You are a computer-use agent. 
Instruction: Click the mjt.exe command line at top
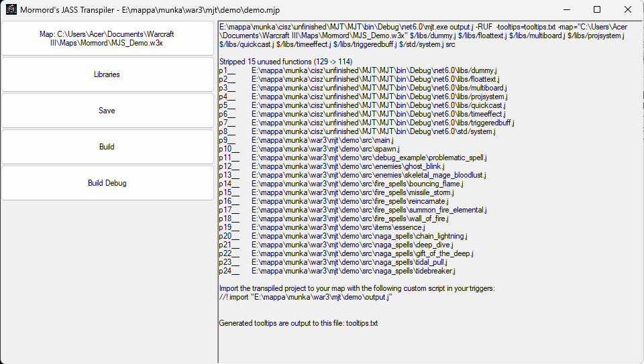pos(423,27)
